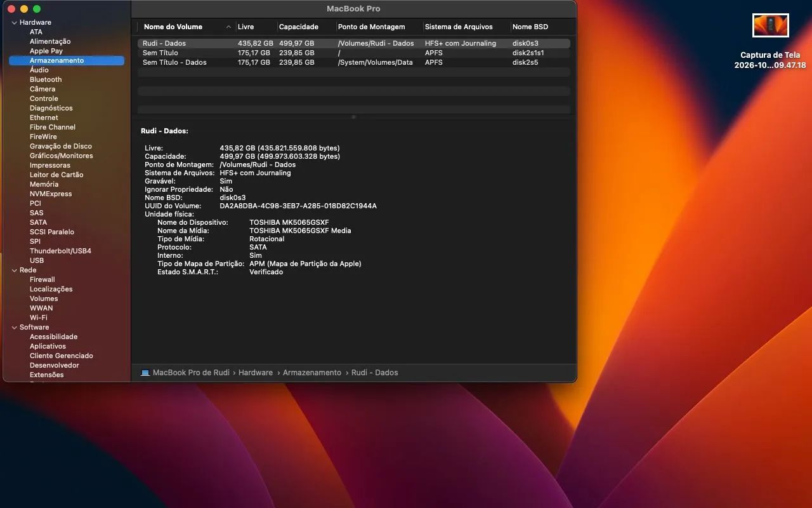Sort volumes by the Capacidade column
Image resolution: width=812 pixels, height=508 pixels.
(x=306, y=27)
